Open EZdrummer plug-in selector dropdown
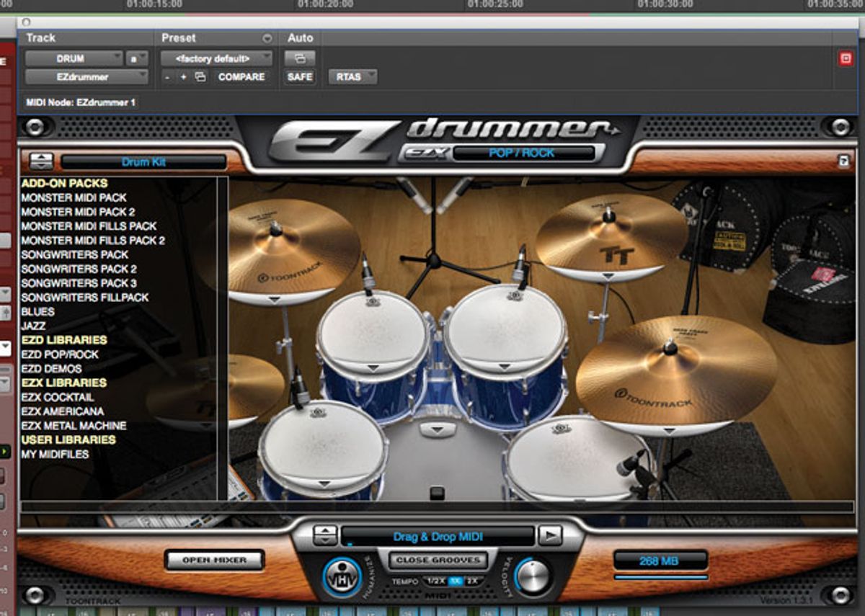Image resolution: width=865 pixels, height=616 pixels. [86, 76]
